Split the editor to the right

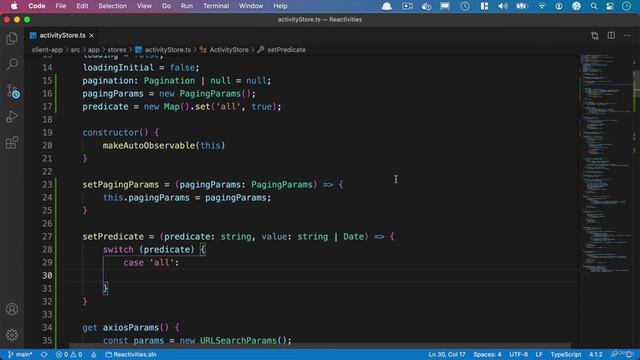pos(611,36)
